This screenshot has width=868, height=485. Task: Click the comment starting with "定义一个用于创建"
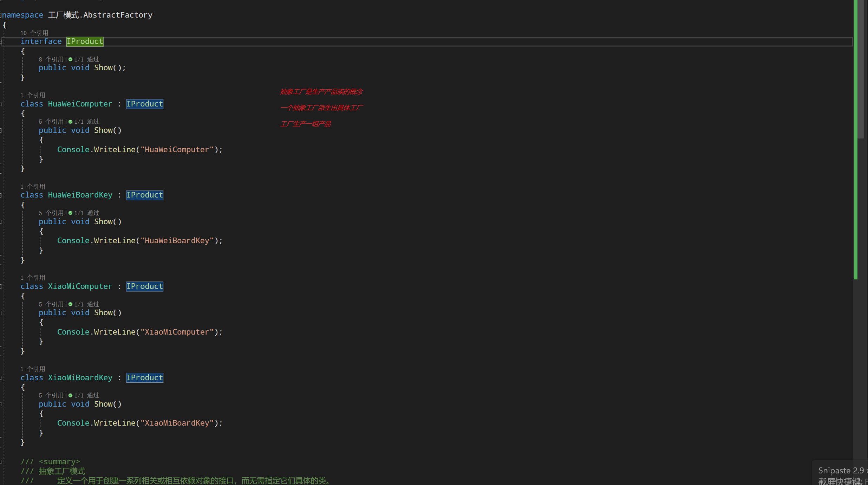click(x=194, y=481)
